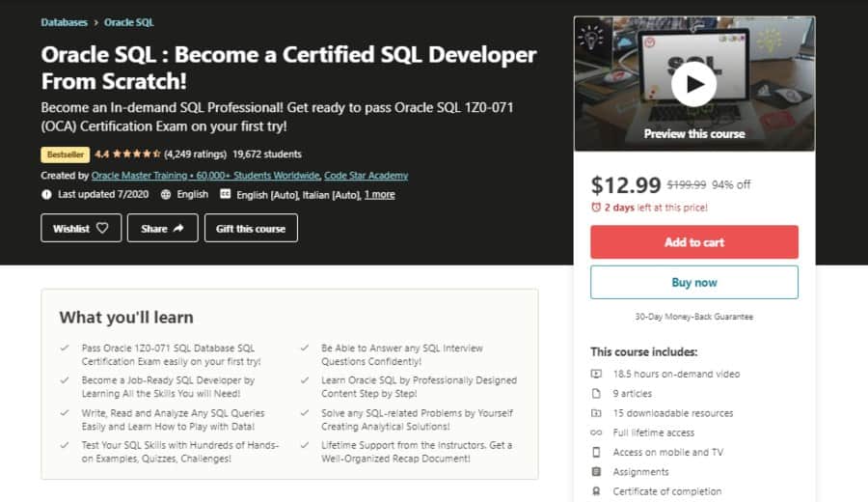The width and height of the screenshot is (868, 502).
Task: Click the mobile icon beside Access on mobile
Action: click(x=596, y=452)
